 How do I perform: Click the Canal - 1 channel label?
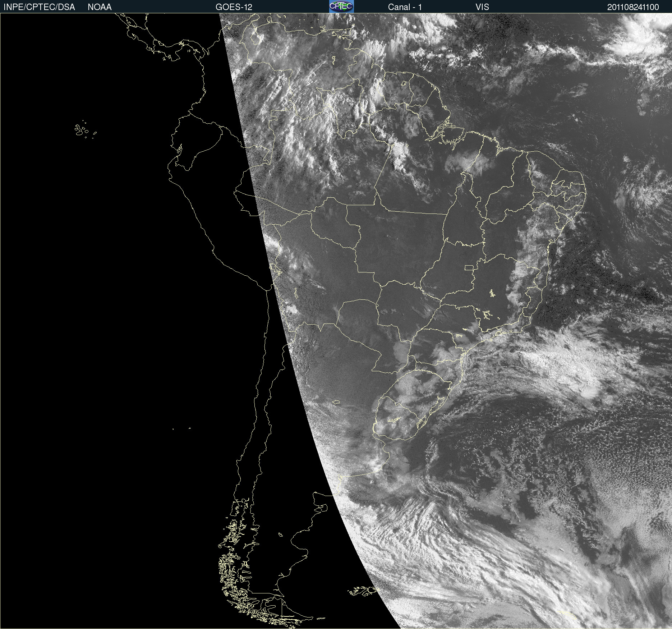click(x=405, y=7)
